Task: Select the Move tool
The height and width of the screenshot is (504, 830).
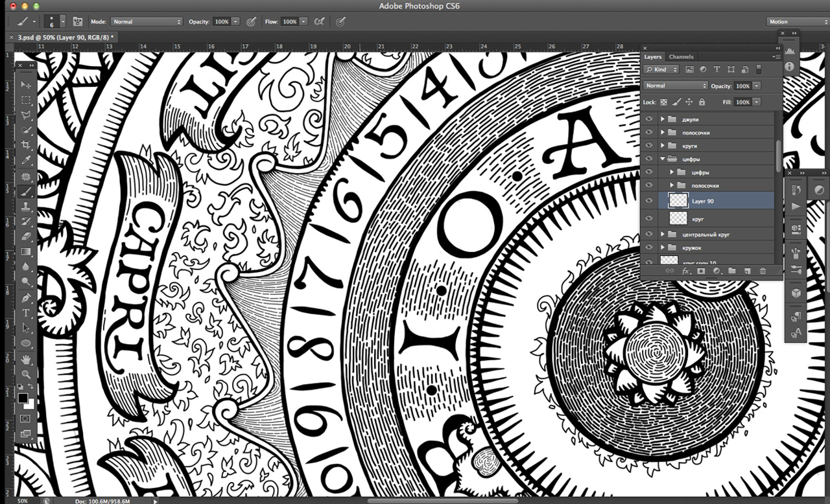Action: [26, 85]
